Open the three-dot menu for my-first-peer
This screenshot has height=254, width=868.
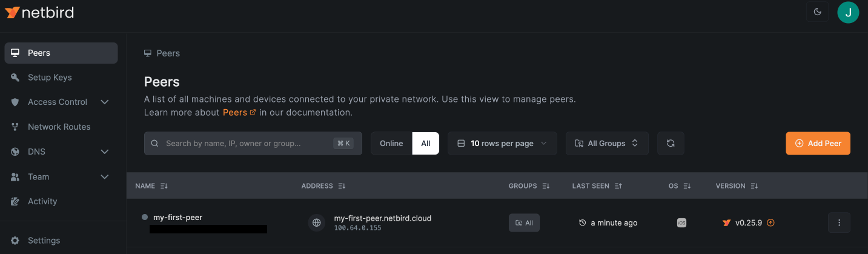pyautogui.click(x=839, y=222)
